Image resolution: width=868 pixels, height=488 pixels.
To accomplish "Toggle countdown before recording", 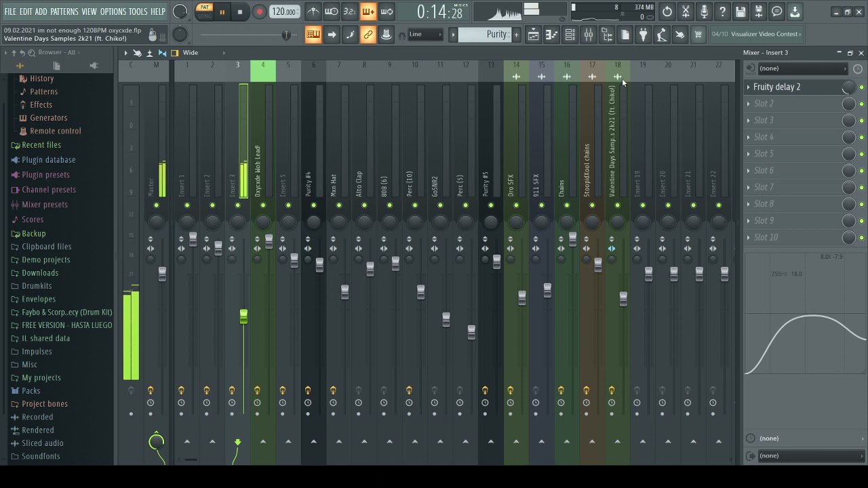I will tap(350, 12).
